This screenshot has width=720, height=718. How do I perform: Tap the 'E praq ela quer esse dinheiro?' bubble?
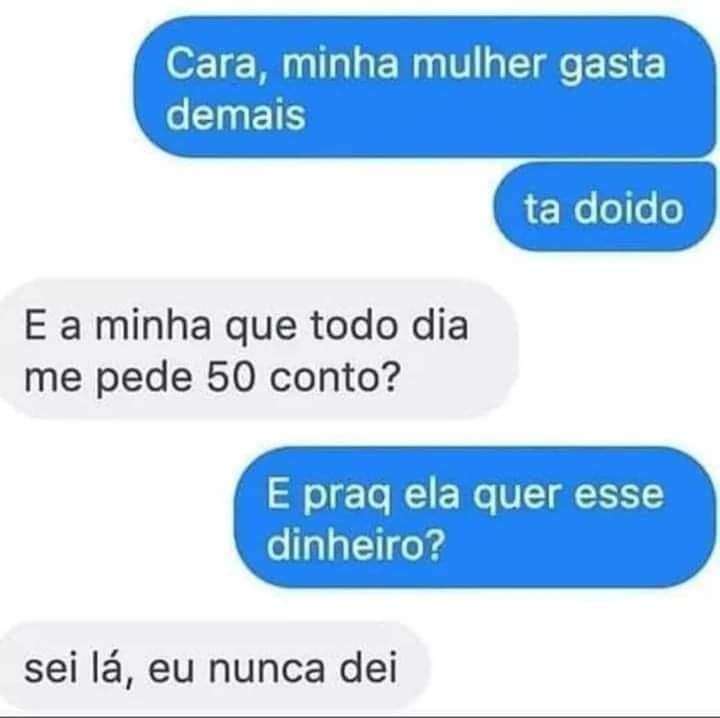coord(475,517)
